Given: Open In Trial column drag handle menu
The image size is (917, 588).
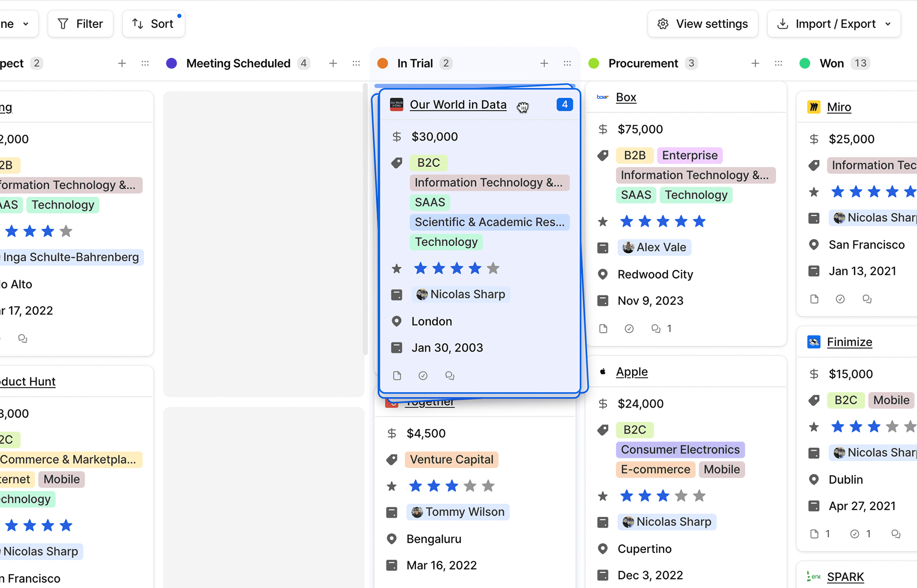Looking at the screenshot, I should 567,63.
